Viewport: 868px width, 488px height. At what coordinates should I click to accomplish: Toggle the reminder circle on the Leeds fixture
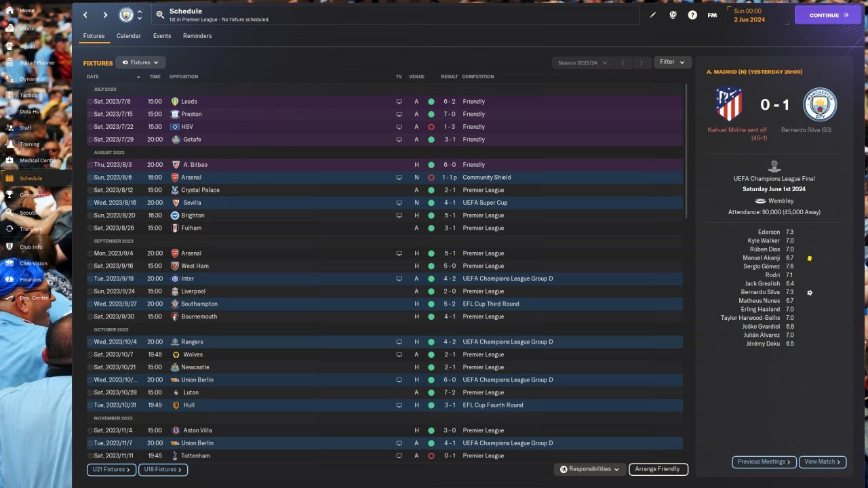[90, 102]
